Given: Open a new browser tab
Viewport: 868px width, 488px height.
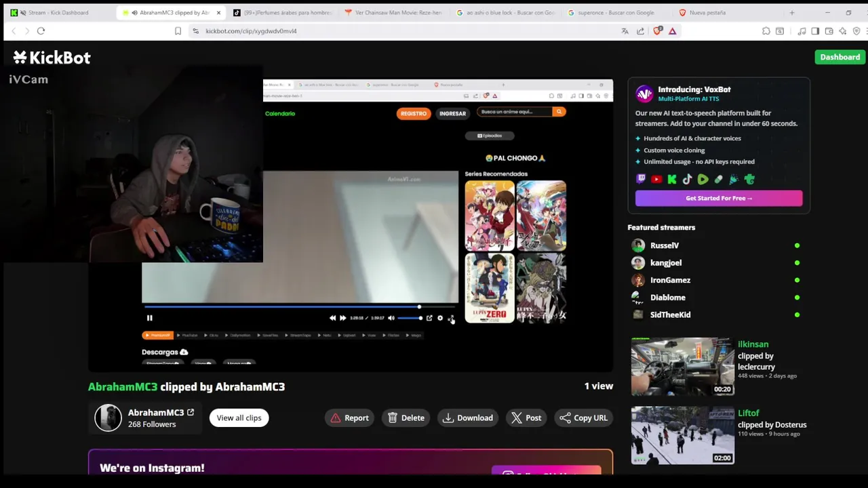Looking at the screenshot, I should point(791,12).
